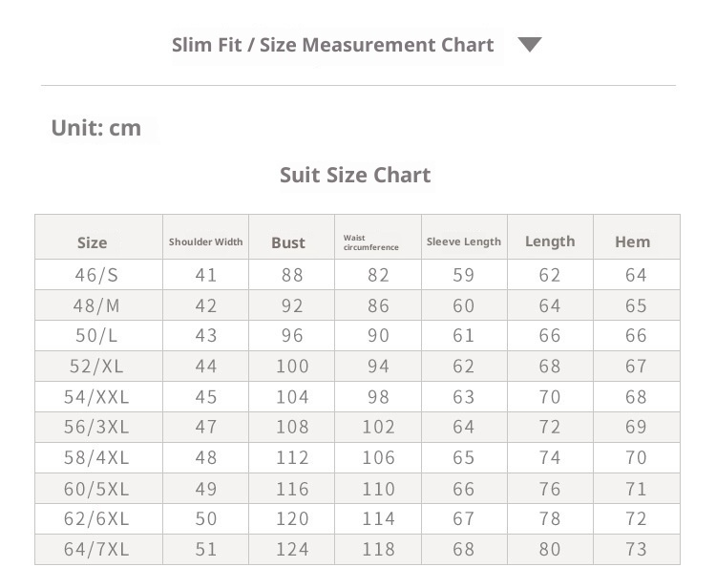Select the Length column header
Viewport: 716px width, 588px height.
pyautogui.click(x=550, y=241)
